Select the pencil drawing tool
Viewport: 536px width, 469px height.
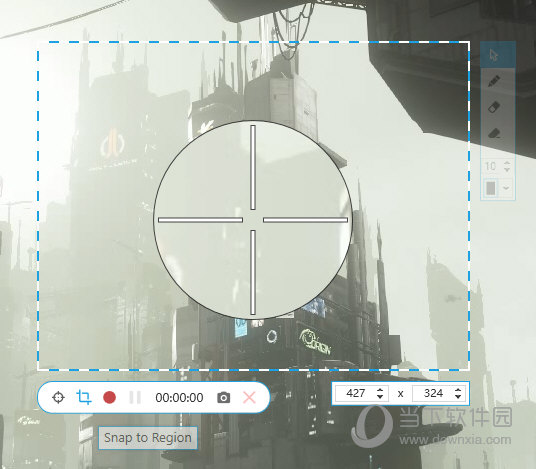point(493,81)
